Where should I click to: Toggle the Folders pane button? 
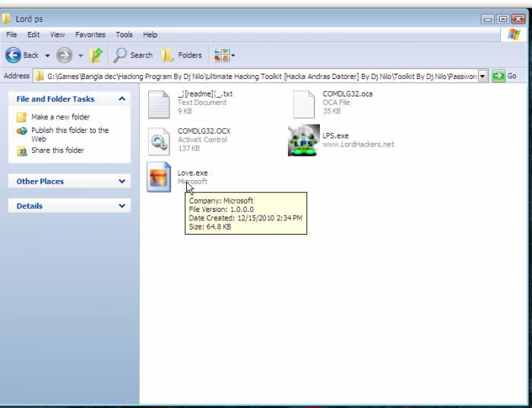pos(182,55)
